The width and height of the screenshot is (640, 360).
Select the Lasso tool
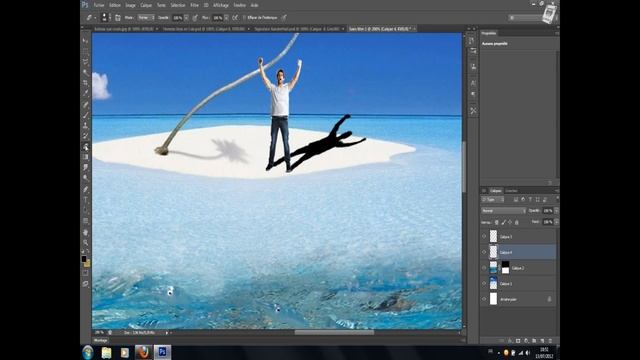(x=85, y=62)
